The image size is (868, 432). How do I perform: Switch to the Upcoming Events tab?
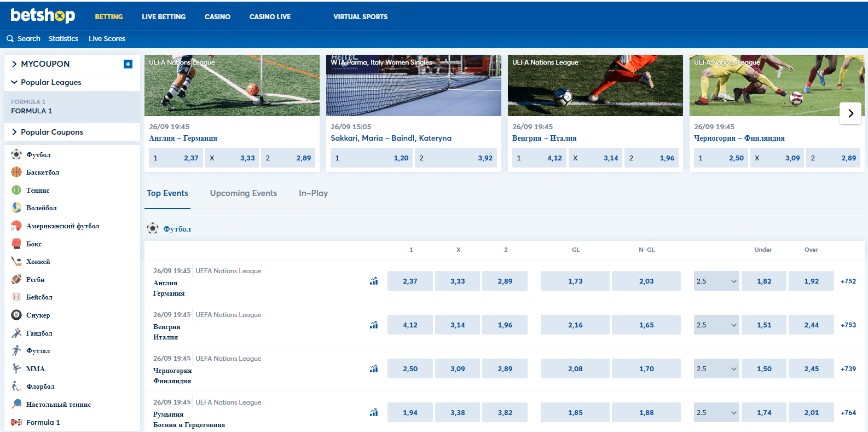[244, 193]
